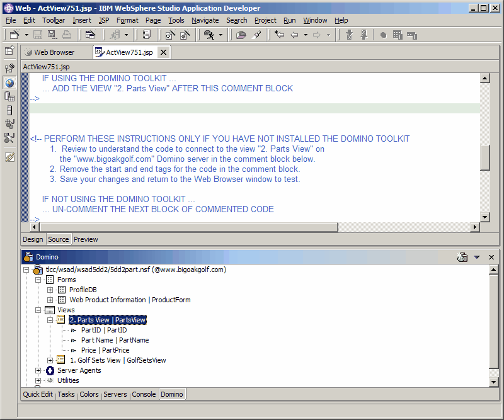Open the Console view tab

144,394
